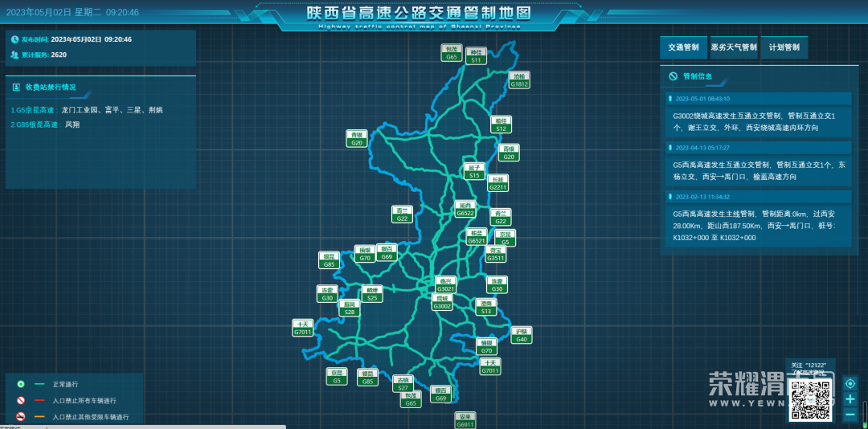This screenshot has height=429, width=868.
Task: Click the 榆佳 S12 route shield
Action: (502, 124)
